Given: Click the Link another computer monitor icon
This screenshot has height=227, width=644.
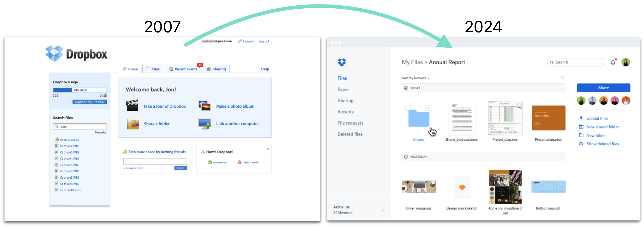Looking at the screenshot, I should (x=205, y=123).
